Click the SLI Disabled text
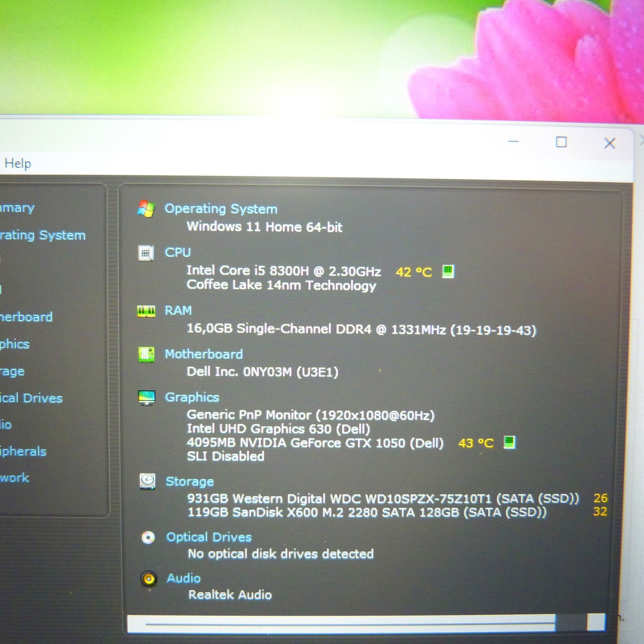 (x=225, y=456)
